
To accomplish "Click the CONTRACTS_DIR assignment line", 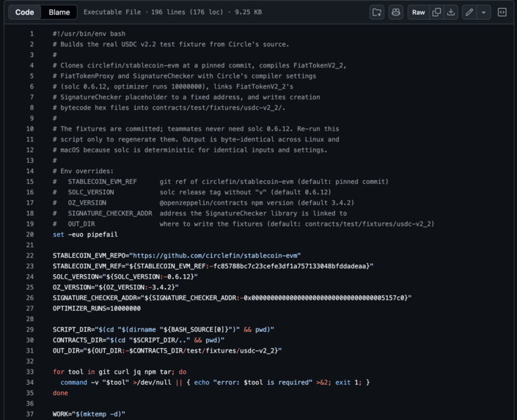I will coord(139,340).
